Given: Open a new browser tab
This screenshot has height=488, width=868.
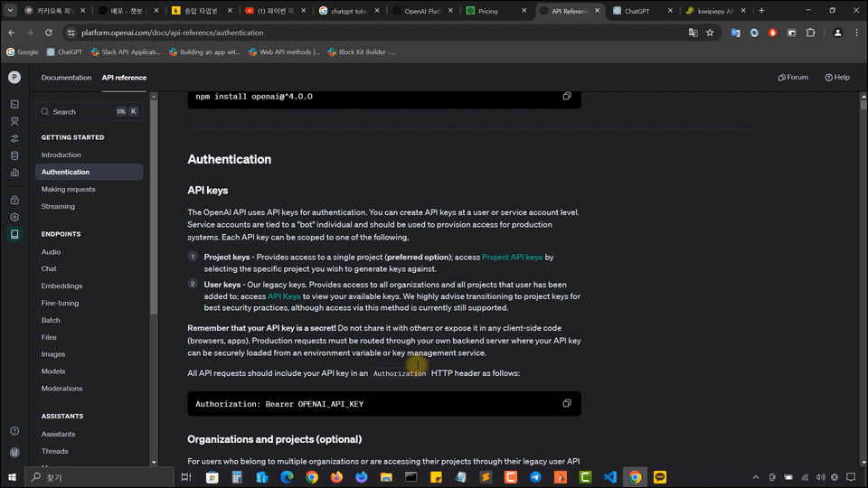Looking at the screenshot, I should tap(761, 11).
